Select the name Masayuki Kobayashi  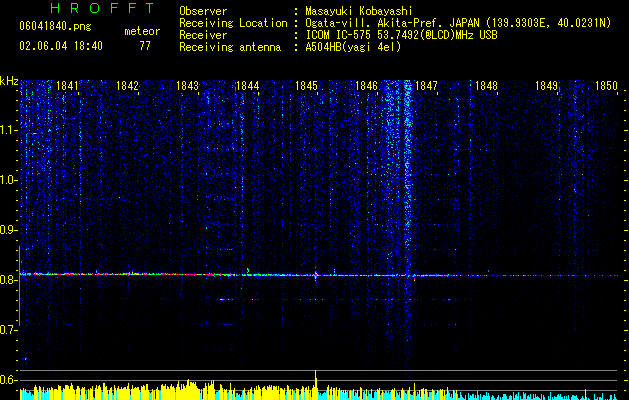(359, 11)
